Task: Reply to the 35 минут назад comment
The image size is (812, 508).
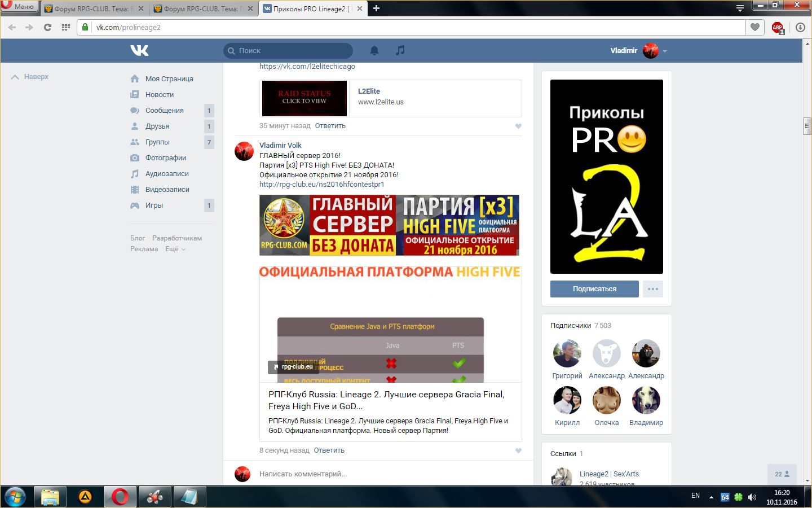Action: [330, 126]
